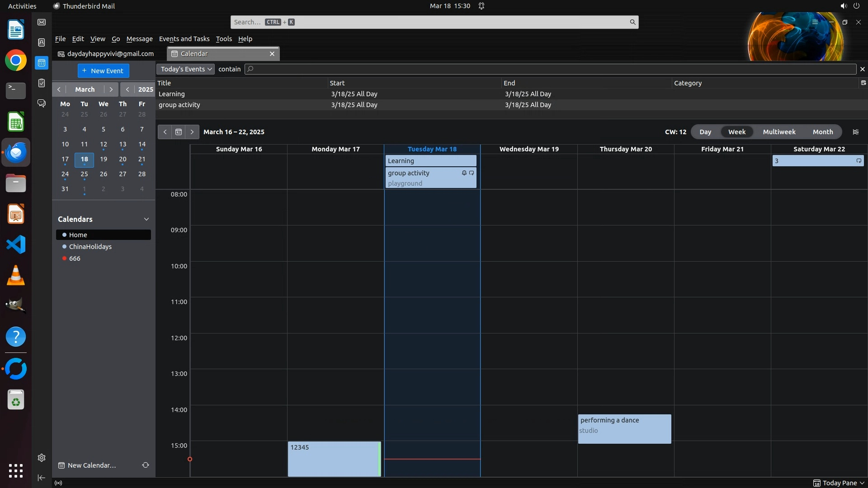The width and height of the screenshot is (868, 488).
Task: Open the Mail space icon
Action: (x=42, y=22)
